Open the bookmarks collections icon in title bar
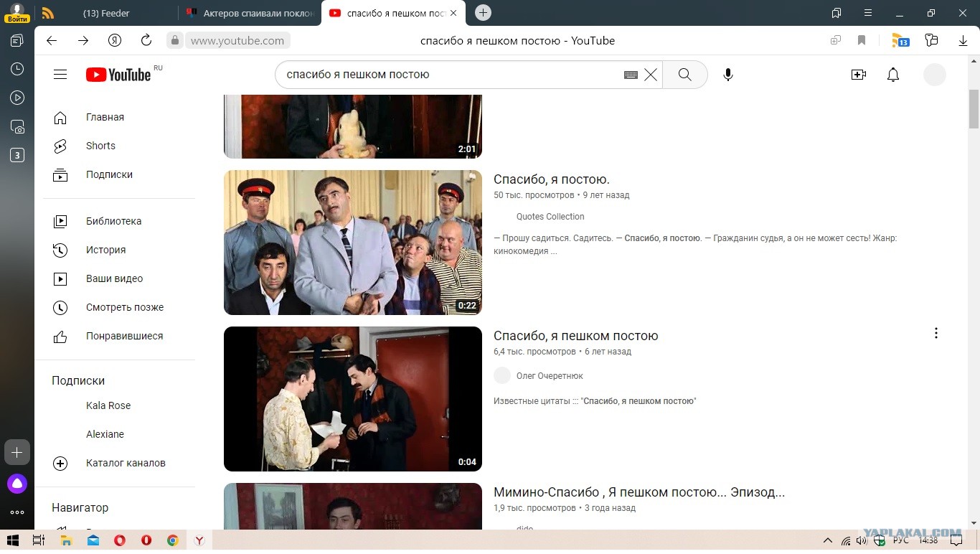The width and height of the screenshot is (980, 554). pyautogui.click(x=837, y=13)
